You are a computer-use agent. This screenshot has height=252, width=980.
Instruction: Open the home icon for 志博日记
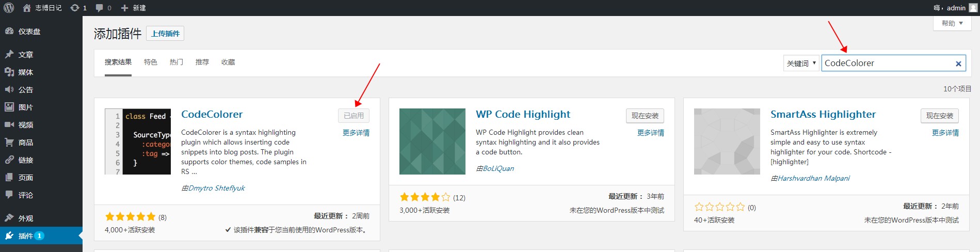click(x=27, y=8)
